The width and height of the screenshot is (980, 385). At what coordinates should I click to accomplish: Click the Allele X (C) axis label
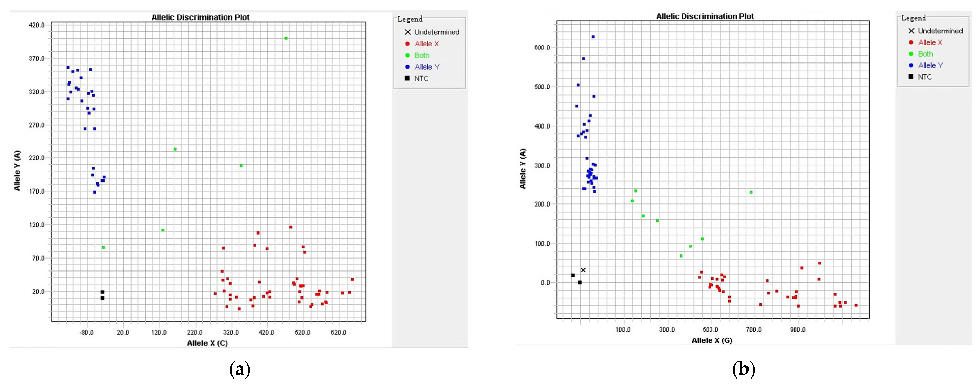tap(207, 343)
